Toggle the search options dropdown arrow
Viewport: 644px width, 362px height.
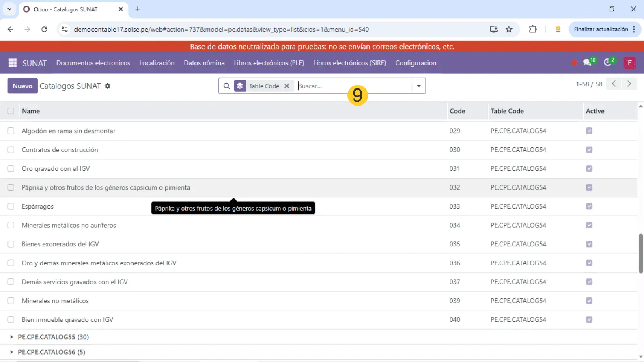(419, 86)
